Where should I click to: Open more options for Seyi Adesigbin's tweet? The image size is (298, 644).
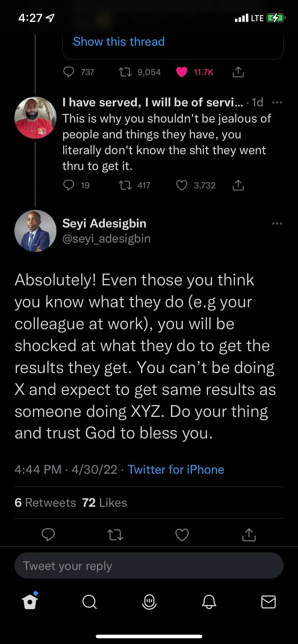click(x=277, y=224)
